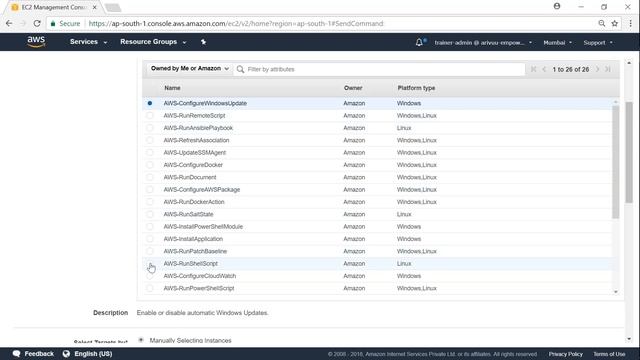Select the AWS-RunPatchBaseline row name

pos(195,251)
